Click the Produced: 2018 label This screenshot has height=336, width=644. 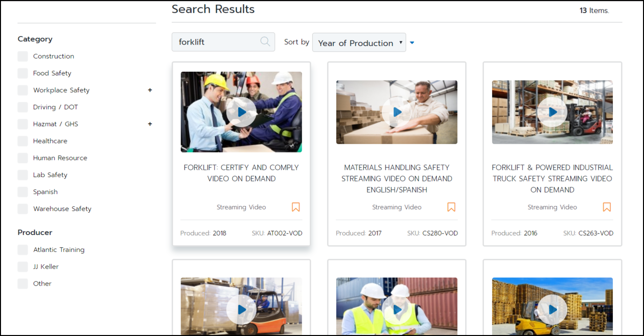pos(203,233)
